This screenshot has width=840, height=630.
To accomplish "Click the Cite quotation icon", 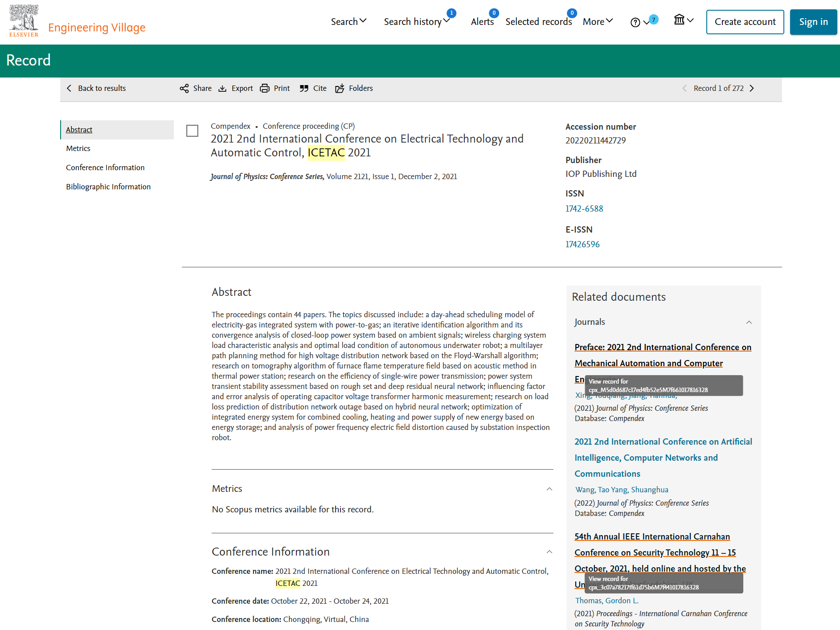I will point(304,88).
